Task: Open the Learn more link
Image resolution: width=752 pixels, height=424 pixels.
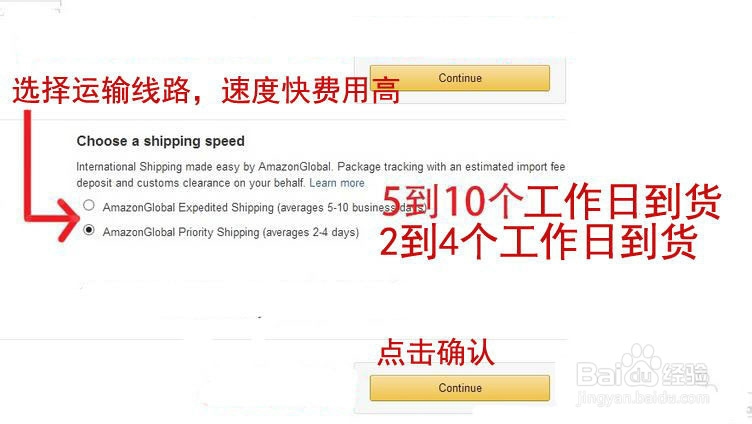Action: [337, 183]
